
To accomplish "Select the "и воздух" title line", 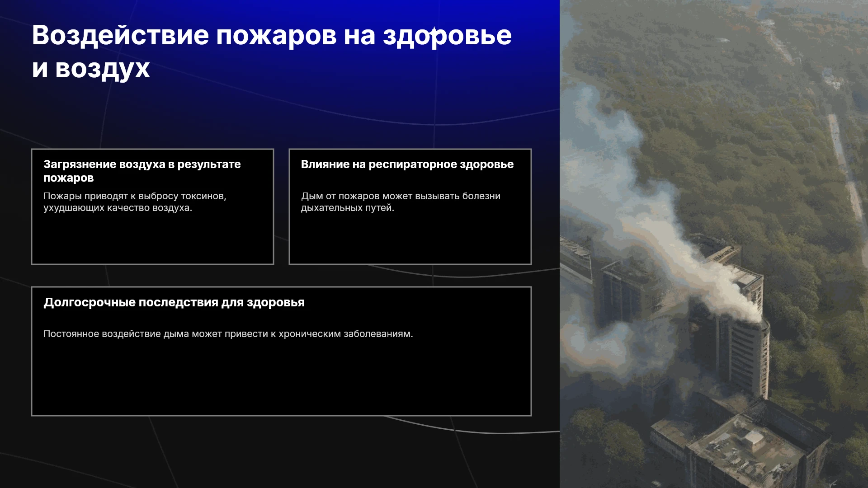I will [x=91, y=69].
